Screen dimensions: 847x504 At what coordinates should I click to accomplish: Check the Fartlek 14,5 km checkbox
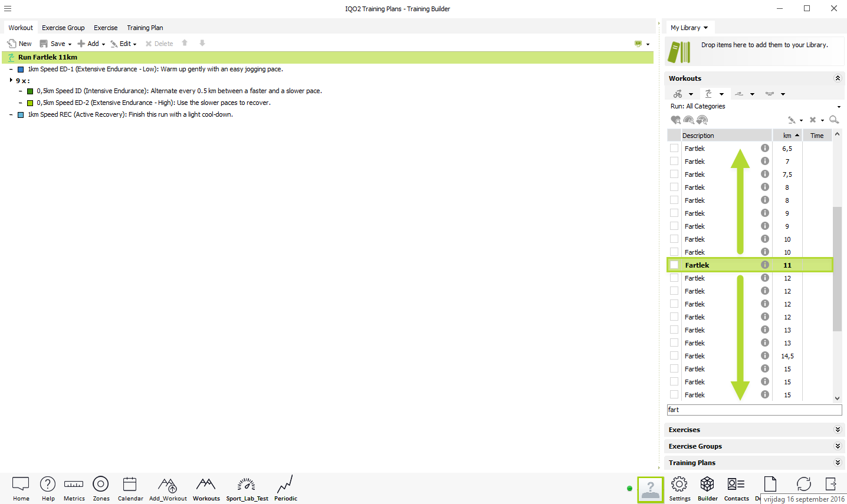click(x=674, y=355)
